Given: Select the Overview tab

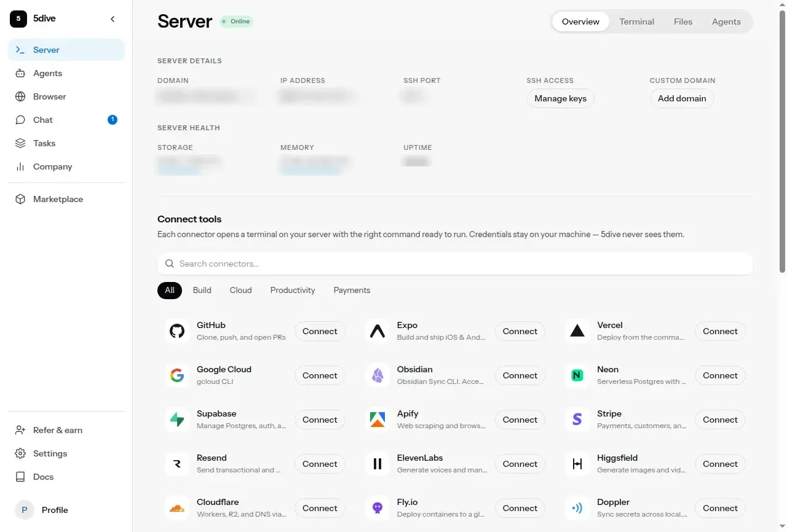Looking at the screenshot, I should [x=580, y=22].
